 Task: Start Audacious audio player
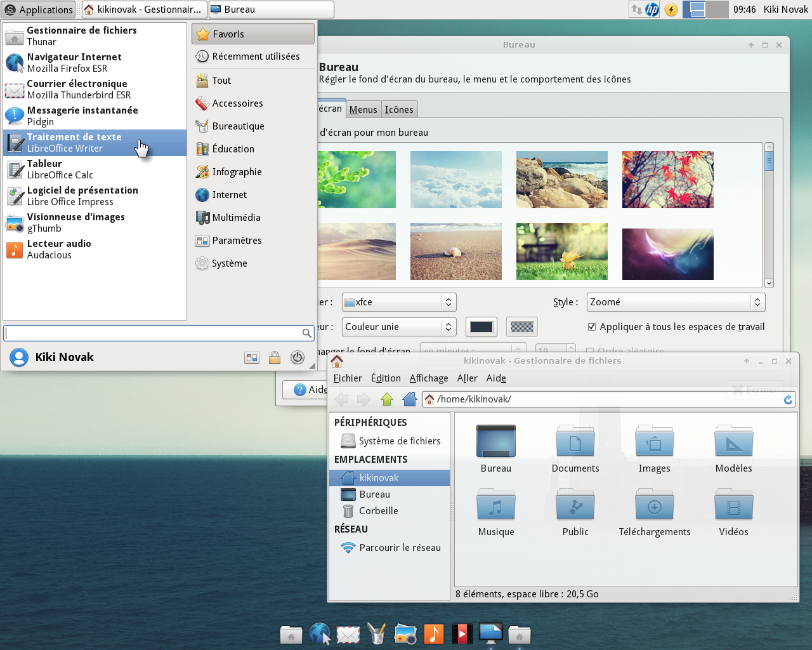[95, 249]
